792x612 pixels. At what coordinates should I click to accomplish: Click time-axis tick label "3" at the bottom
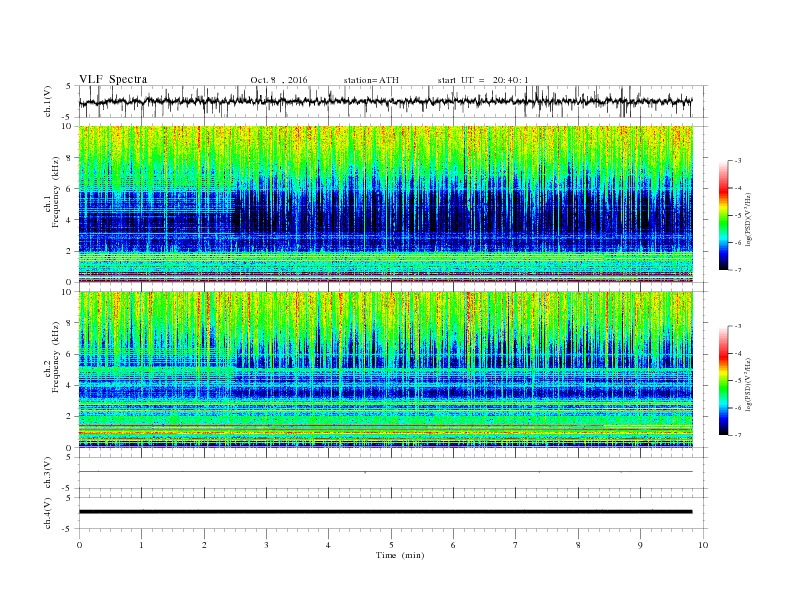[x=266, y=545]
